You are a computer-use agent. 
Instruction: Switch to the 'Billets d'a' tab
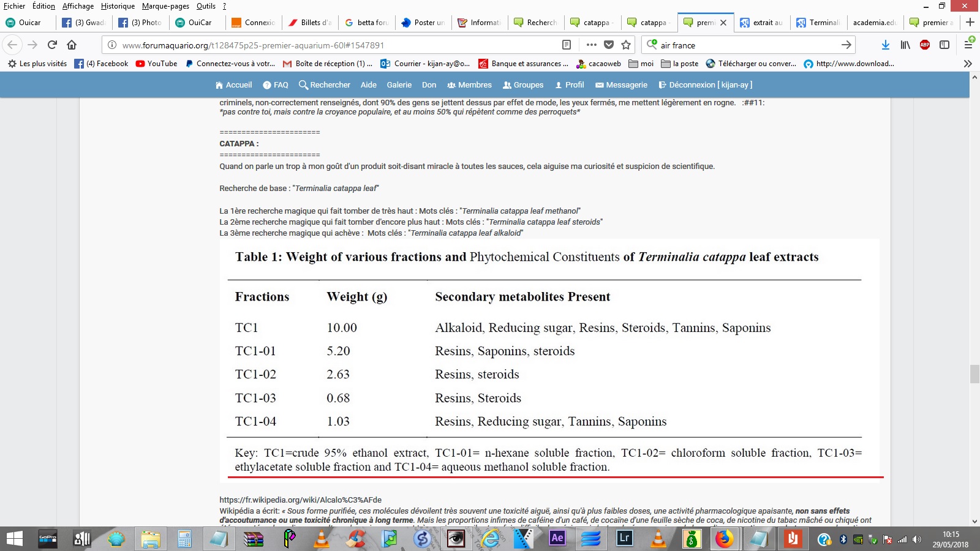click(x=311, y=23)
